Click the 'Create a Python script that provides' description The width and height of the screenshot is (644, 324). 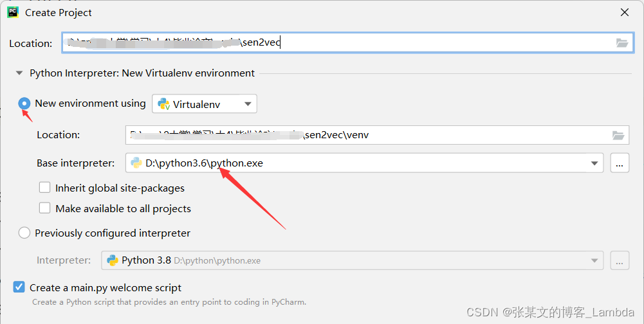(x=169, y=302)
